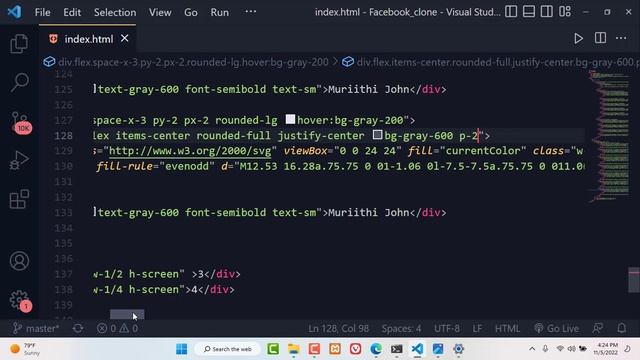
Task: Open the terminal app from taskbar
Action: [396, 349]
